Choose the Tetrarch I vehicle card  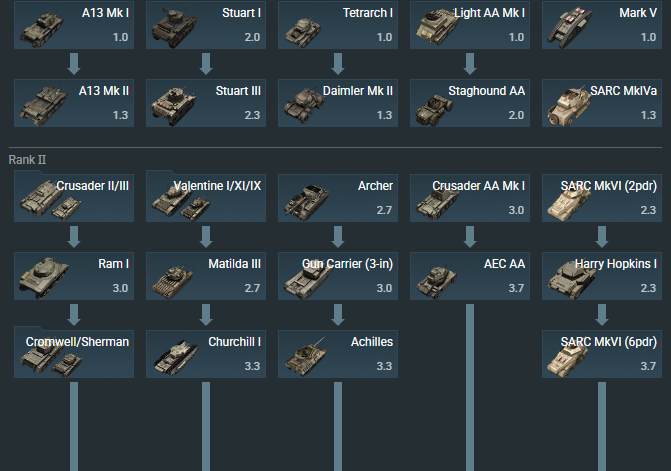coord(338,25)
